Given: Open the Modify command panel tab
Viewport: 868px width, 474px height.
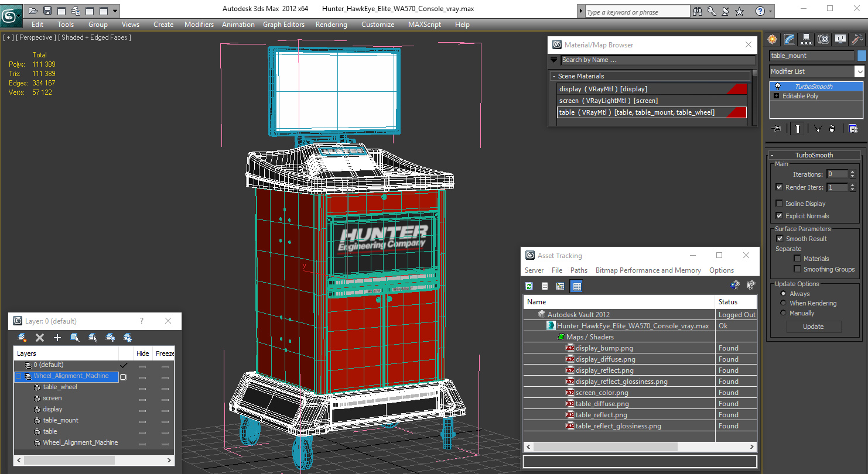Looking at the screenshot, I should [x=789, y=39].
